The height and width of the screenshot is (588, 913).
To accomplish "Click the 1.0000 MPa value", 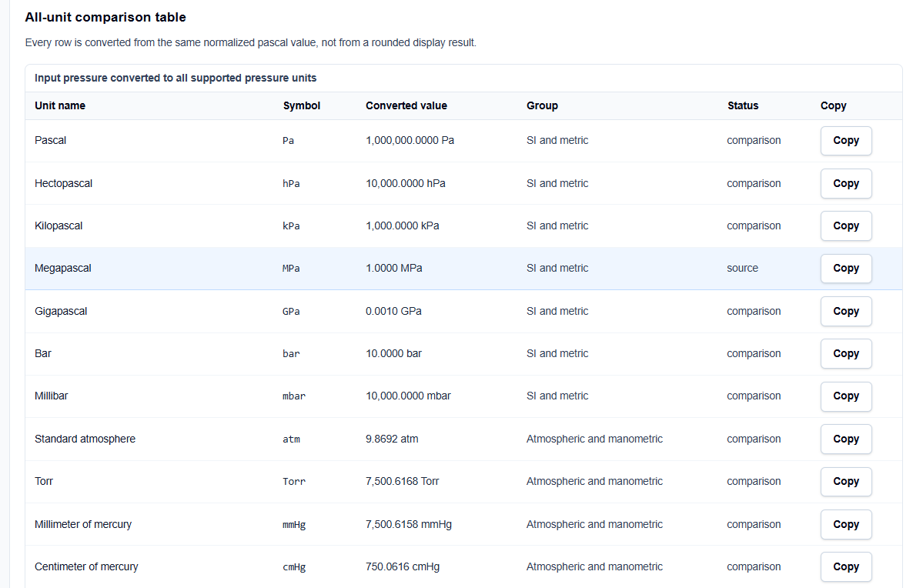I will pos(393,269).
